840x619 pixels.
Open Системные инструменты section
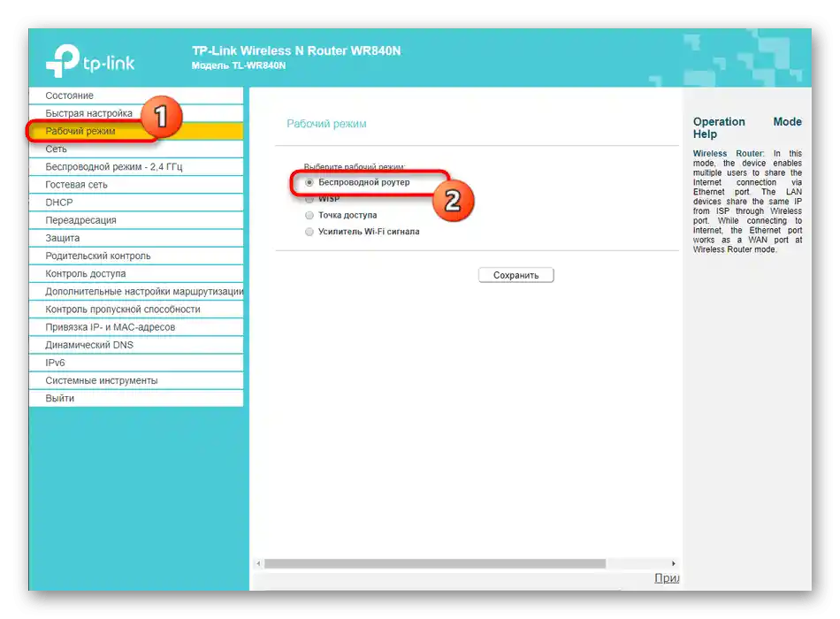point(136,380)
